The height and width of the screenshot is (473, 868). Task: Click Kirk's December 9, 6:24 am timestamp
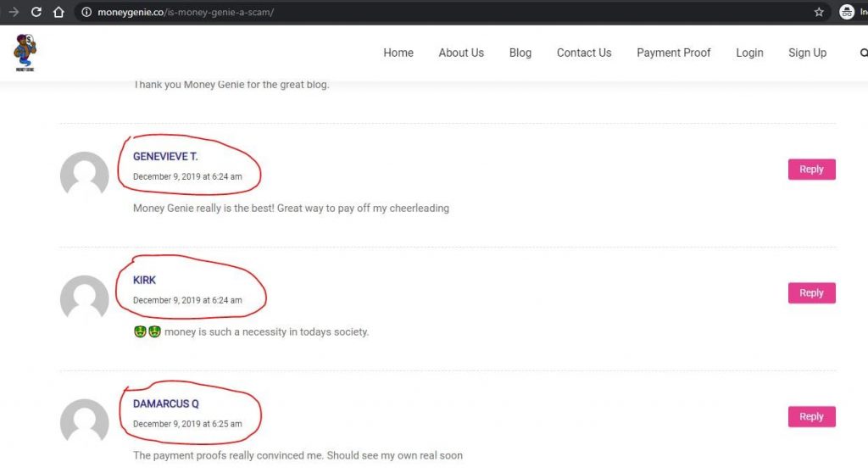(187, 300)
